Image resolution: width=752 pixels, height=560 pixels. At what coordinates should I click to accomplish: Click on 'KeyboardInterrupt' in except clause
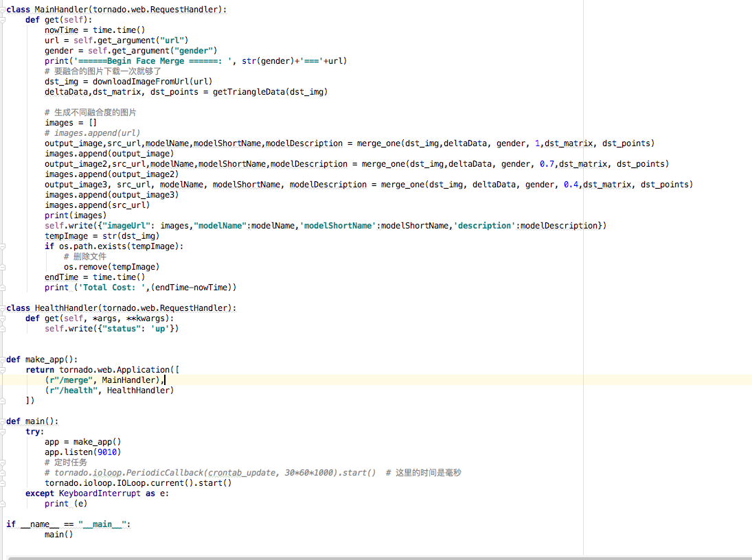pyautogui.click(x=100, y=494)
